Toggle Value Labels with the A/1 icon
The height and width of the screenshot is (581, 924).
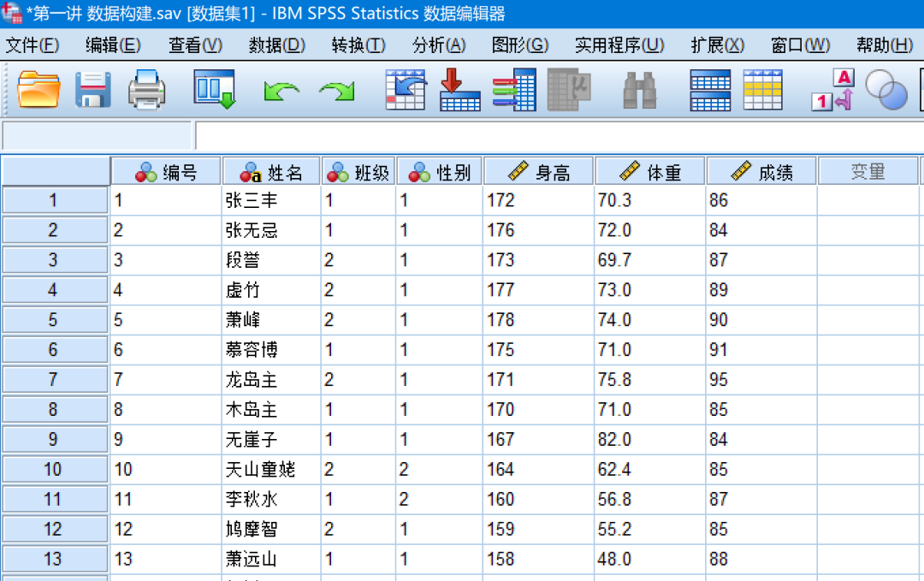point(832,90)
